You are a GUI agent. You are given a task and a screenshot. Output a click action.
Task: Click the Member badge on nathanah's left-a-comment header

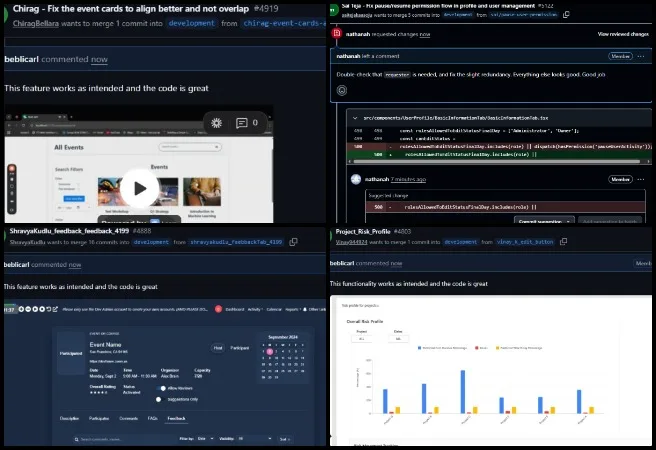620,56
